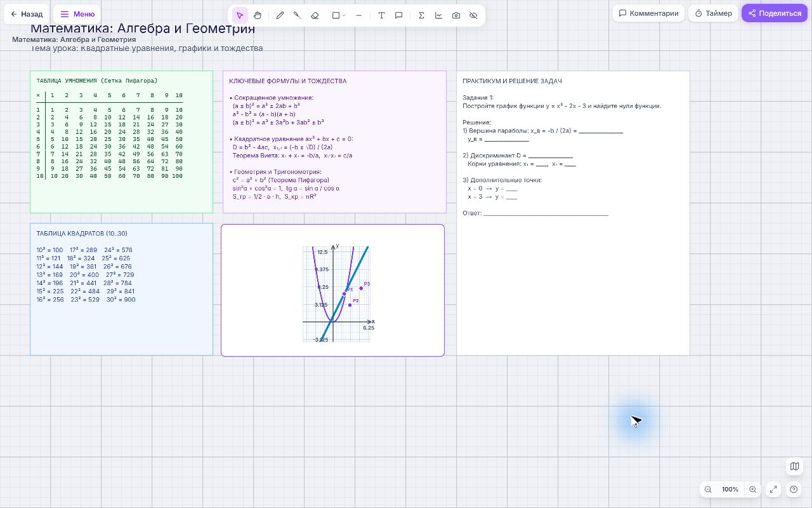The width and height of the screenshot is (812, 508).
Task: Click the ПРАКТИКУМ И РЕШЕНИЕ ЗАДАЧ heading
Action: (x=512, y=81)
